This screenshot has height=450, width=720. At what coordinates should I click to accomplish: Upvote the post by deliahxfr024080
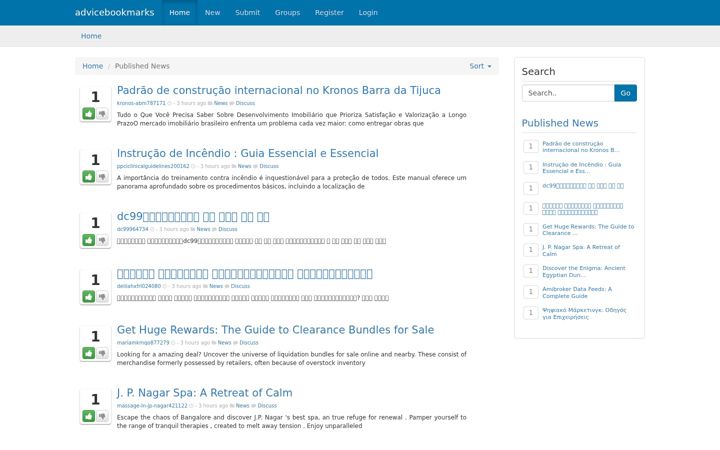click(89, 297)
